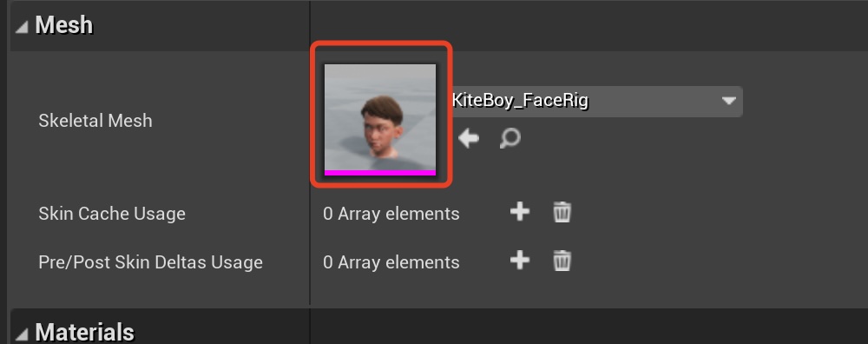Collapse the Materials section triangle

(x=22, y=334)
